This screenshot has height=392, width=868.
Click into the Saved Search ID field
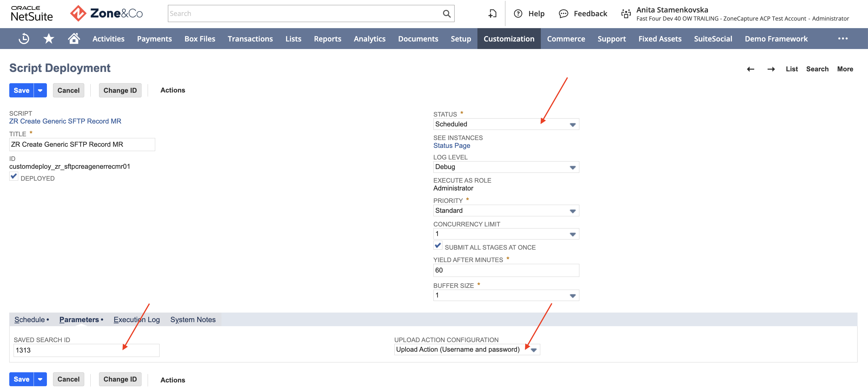click(86, 350)
